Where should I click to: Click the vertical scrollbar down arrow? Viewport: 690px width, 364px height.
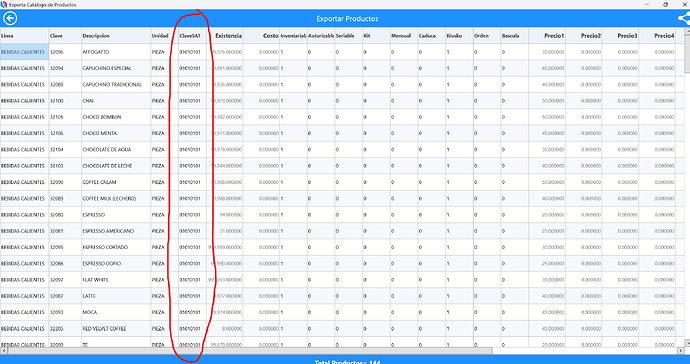[687, 342]
